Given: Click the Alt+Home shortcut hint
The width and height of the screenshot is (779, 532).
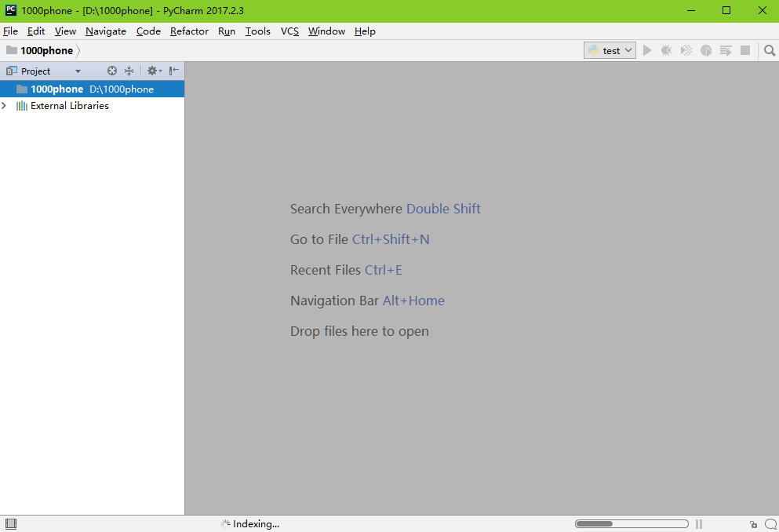Looking at the screenshot, I should pyautogui.click(x=413, y=301).
